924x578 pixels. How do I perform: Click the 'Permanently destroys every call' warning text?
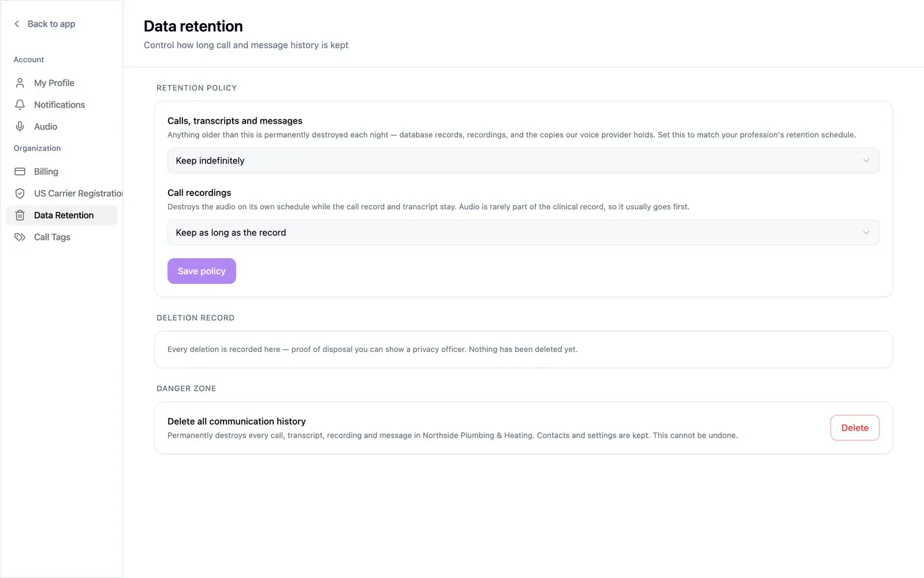tap(453, 435)
